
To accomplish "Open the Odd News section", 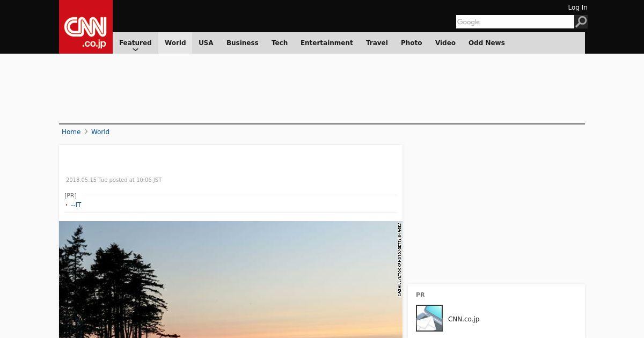I will coord(487,43).
